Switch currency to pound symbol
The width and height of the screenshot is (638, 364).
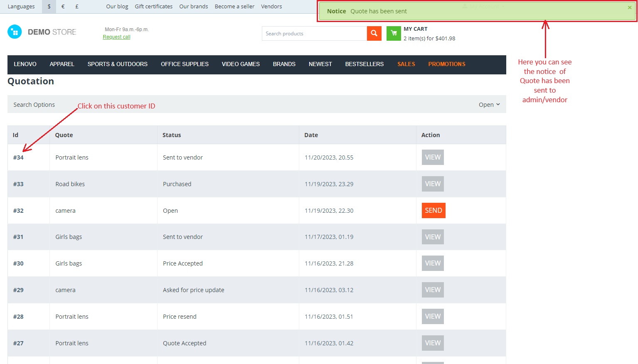click(x=77, y=6)
